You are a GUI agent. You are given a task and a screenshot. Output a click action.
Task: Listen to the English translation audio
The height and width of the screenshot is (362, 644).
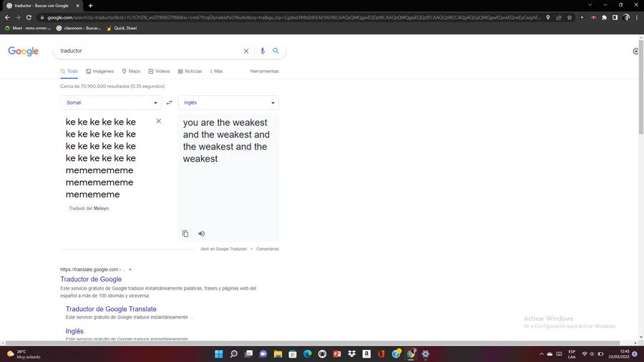point(201,233)
